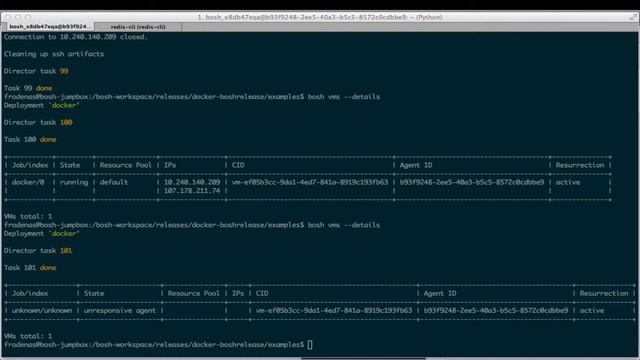Image resolution: width=640 pixels, height=360 pixels.
Task: Click the 'Cleaning up ssh artifacts' line
Action: pos(54,54)
